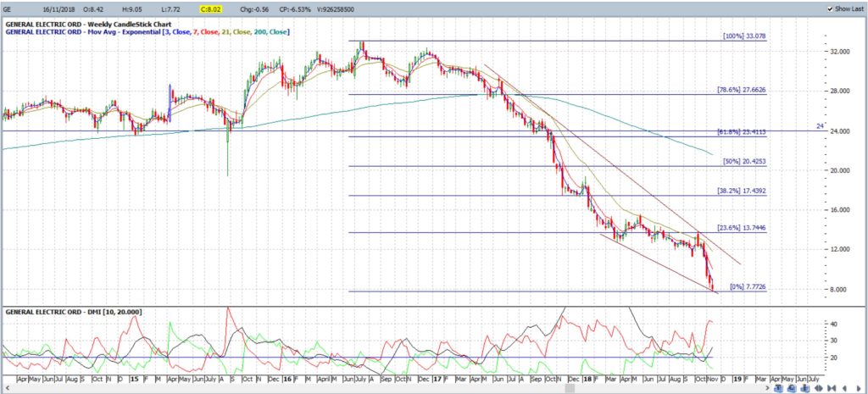Click the '15' year marker on time axis
Image resolution: width=868 pixels, height=394 pixels.
[135, 379]
